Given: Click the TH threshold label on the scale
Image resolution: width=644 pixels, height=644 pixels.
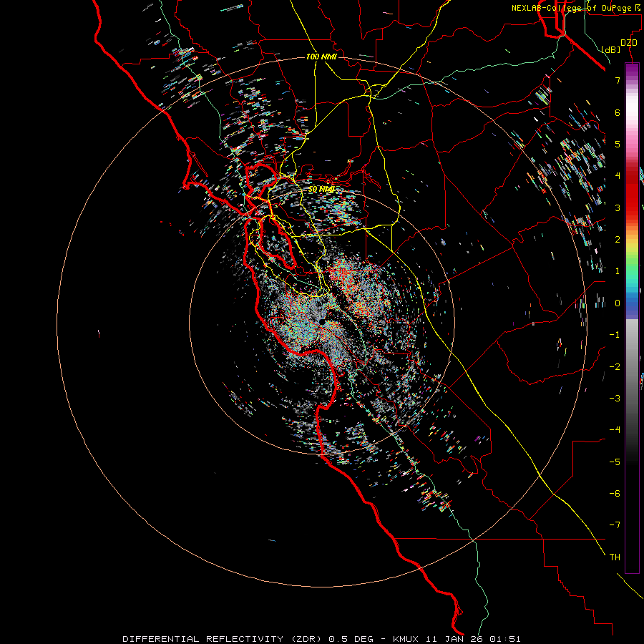Looking at the screenshot, I should point(615,557).
